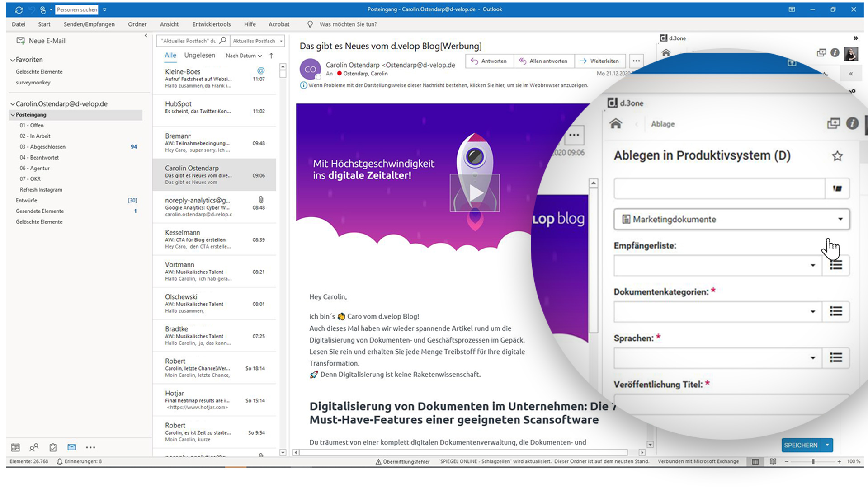
Task: Open more actions (three dots) beside Weiterleiten
Action: 636,61
